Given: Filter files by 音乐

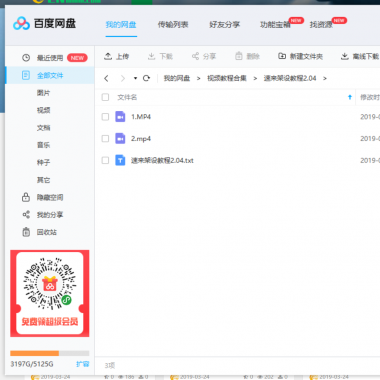Looking at the screenshot, I should (x=43, y=145).
